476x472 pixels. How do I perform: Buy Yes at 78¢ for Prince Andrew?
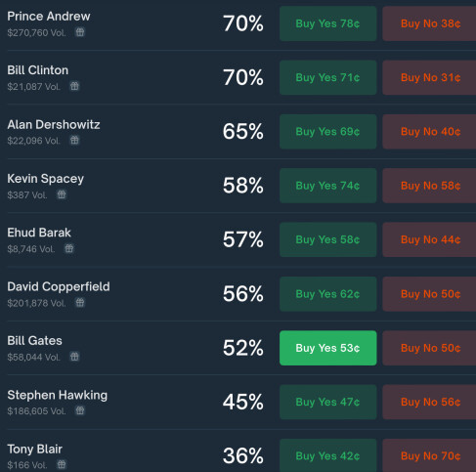(328, 23)
